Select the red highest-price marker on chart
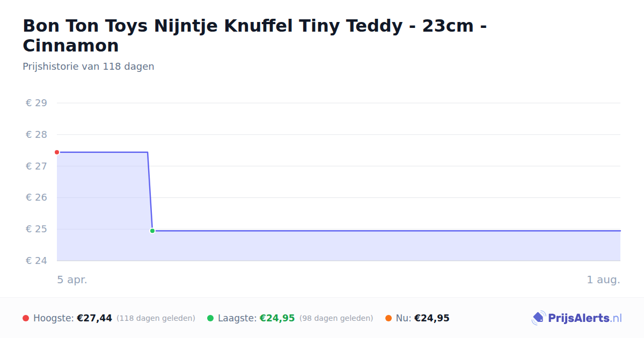The width and height of the screenshot is (644, 338). coord(57,152)
